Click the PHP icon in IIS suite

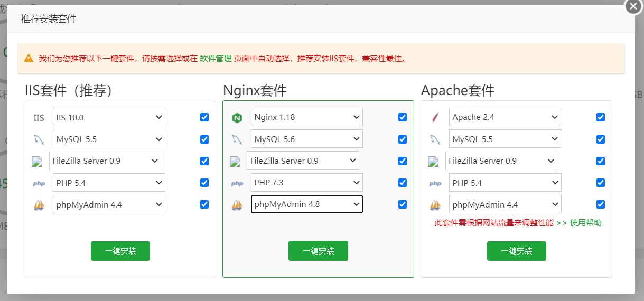(x=39, y=183)
